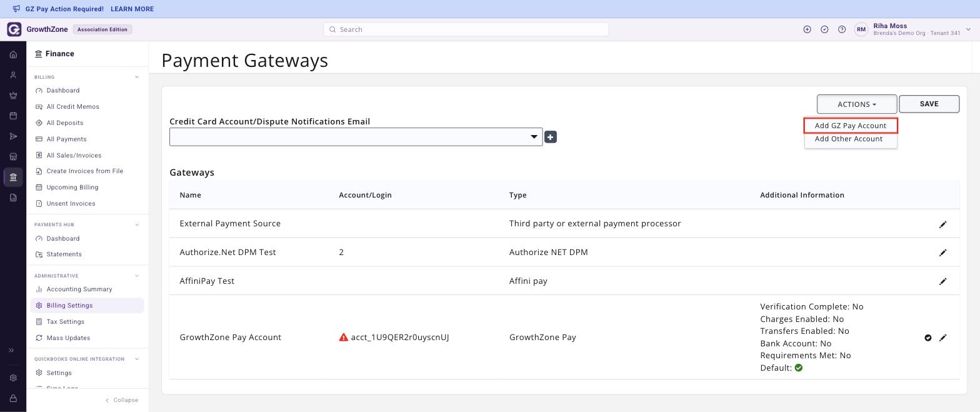Expand the left rail with the double-chevron icon
Screen dimensions: 980x412
(11, 350)
